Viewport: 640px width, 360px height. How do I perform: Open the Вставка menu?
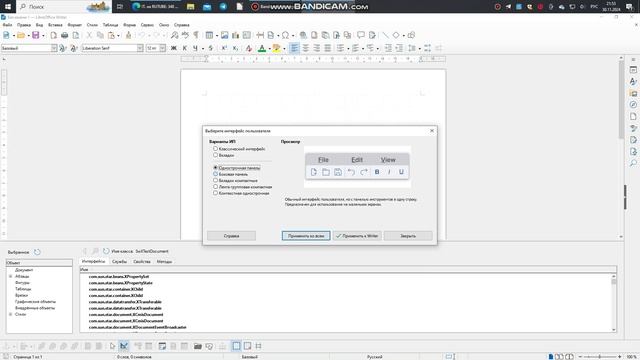pos(55,25)
